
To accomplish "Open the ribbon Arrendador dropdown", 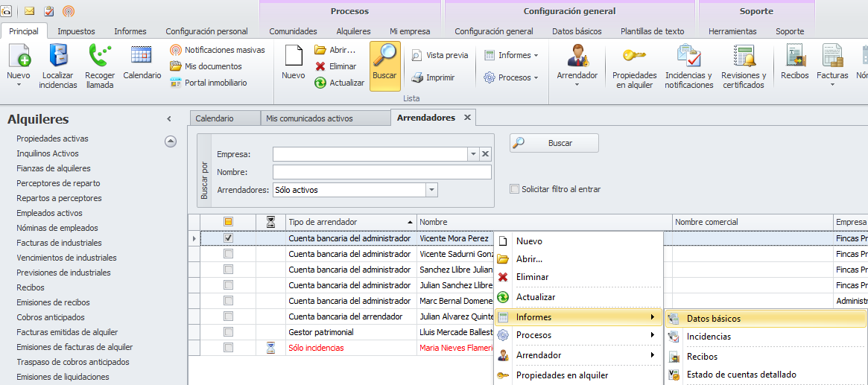I will (577, 66).
